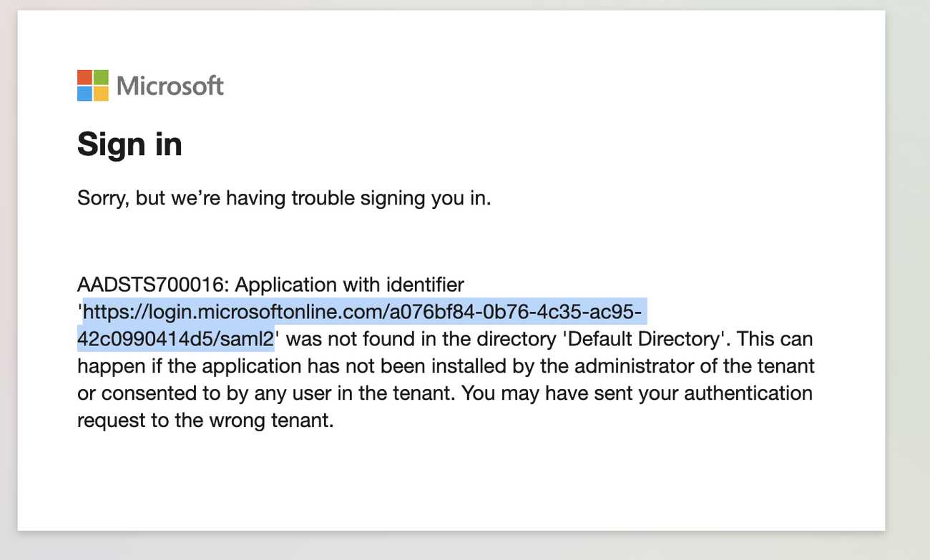Click the Microsoft four-color logo

click(93, 86)
